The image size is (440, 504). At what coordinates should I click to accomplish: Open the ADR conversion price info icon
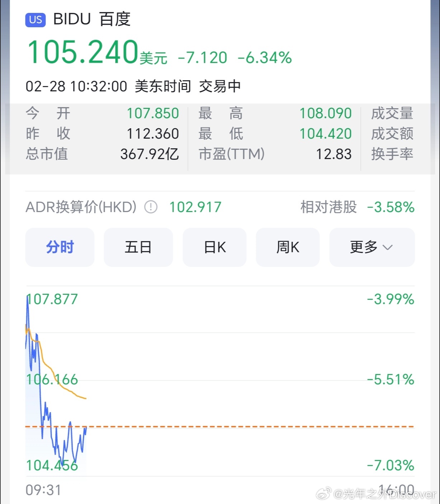pyautogui.click(x=151, y=207)
